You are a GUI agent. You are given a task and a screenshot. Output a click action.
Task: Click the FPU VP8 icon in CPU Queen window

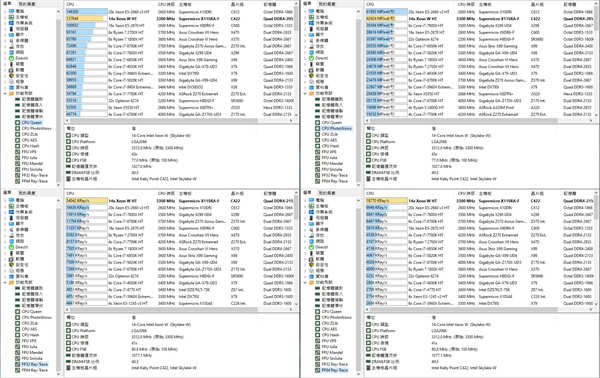(x=18, y=152)
